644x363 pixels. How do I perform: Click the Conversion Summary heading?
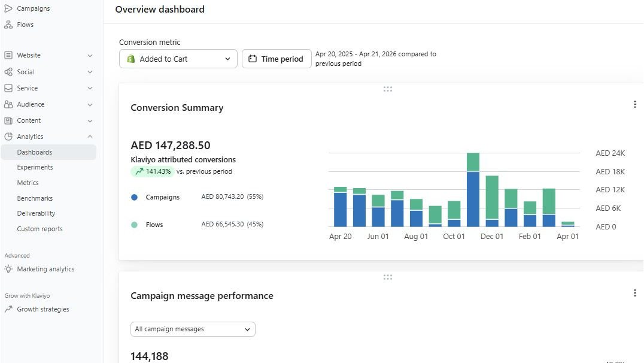(177, 108)
